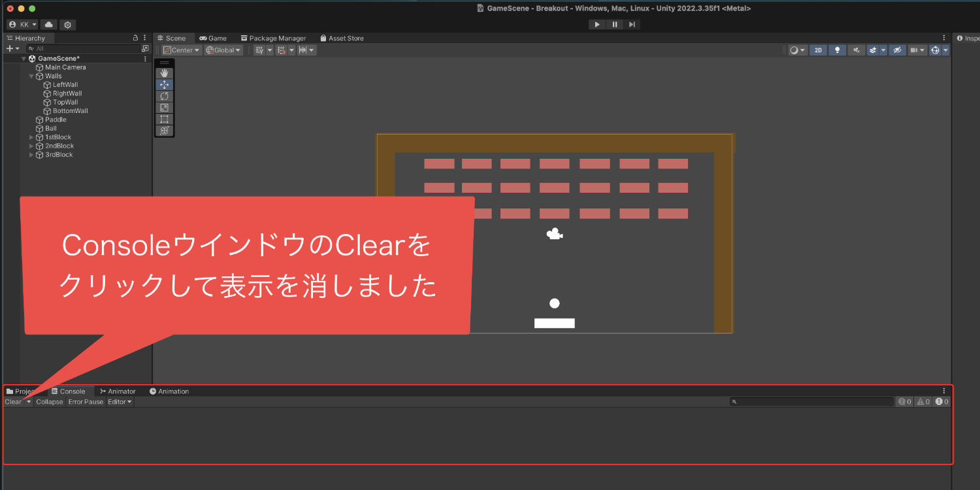Screen dimensions: 980x490
Task: Expand the 2ndBlock item
Action: [31, 146]
